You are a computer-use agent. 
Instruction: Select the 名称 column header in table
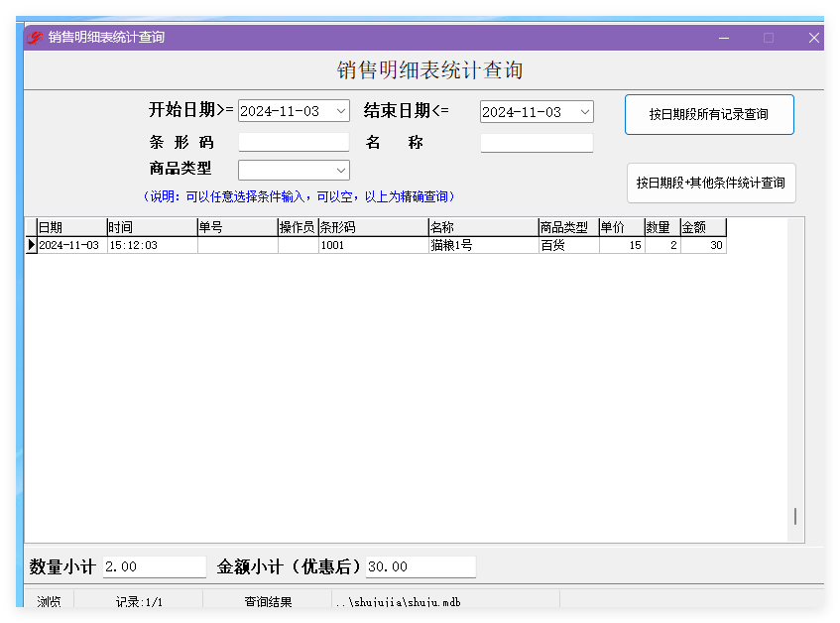pyautogui.click(x=484, y=227)
